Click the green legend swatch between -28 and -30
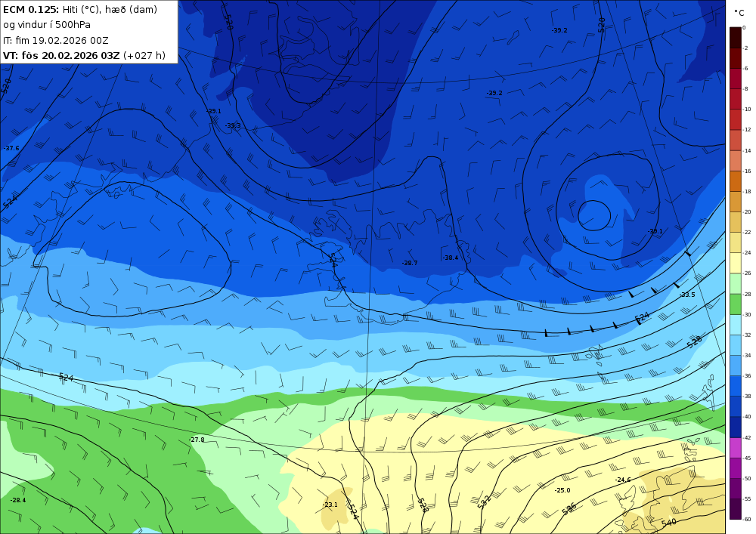The width and height of the screenshot is (756, 534). [736, 304]
